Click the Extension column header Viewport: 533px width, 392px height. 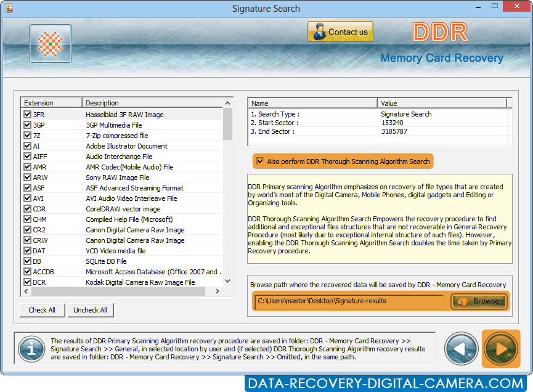(x=52, y=103)
